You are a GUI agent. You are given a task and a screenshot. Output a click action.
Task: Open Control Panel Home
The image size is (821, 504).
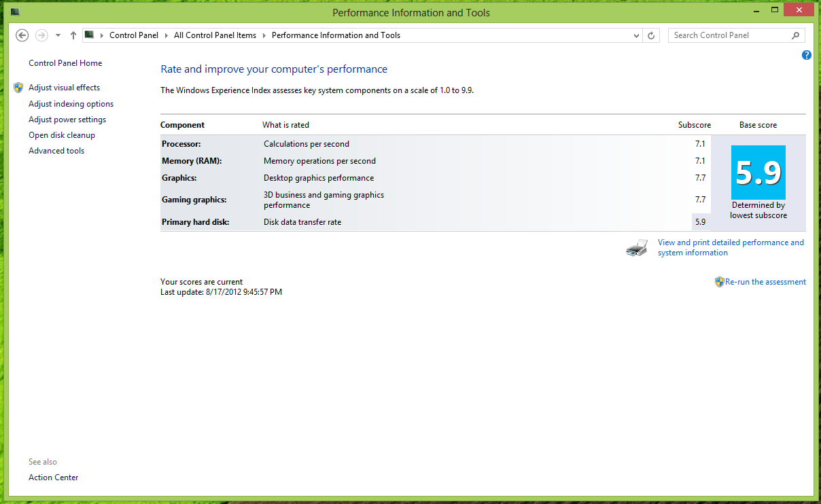point(65,63)
